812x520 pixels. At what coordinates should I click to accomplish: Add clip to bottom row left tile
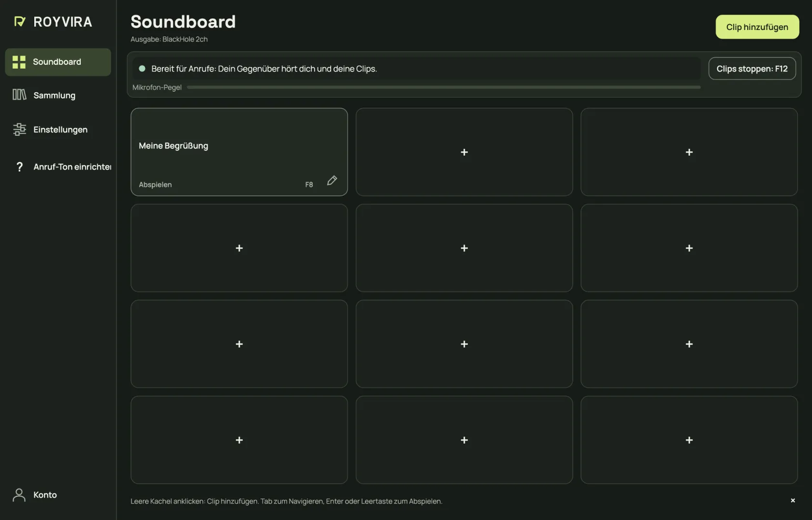point(239,440)
